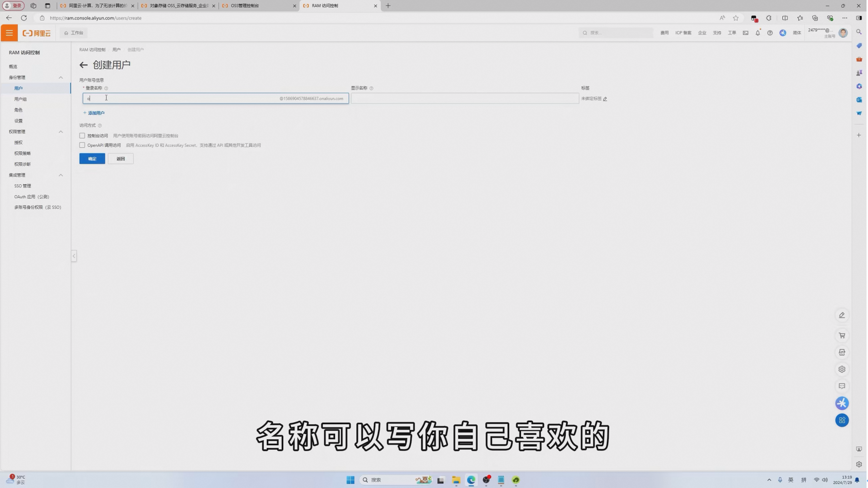The image size is (868, 488).
Task: Open the floating settings gear icon
Action: coord(842,369)
